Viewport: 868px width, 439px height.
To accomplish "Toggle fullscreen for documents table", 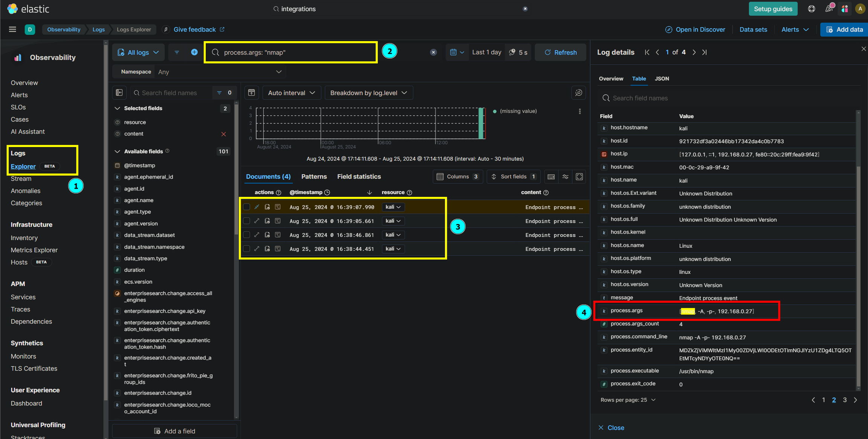I will point(579,177).
